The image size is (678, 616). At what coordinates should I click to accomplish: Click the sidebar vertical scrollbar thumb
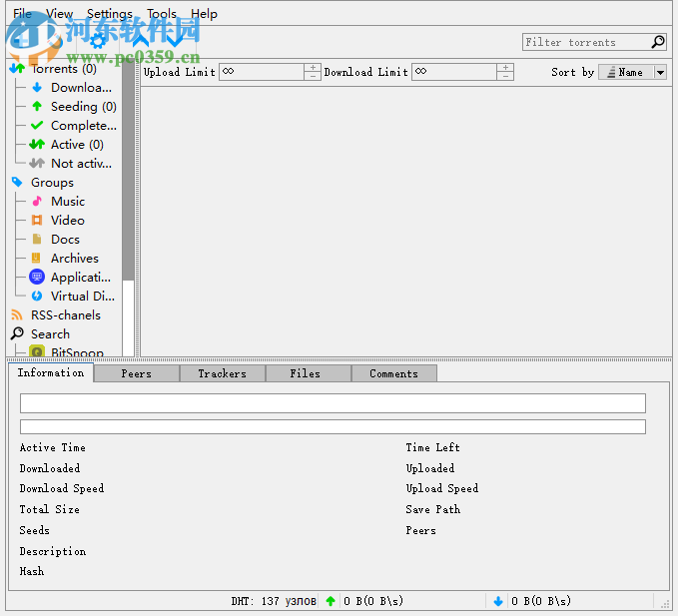pyautogui.click(x=128, y=171)
